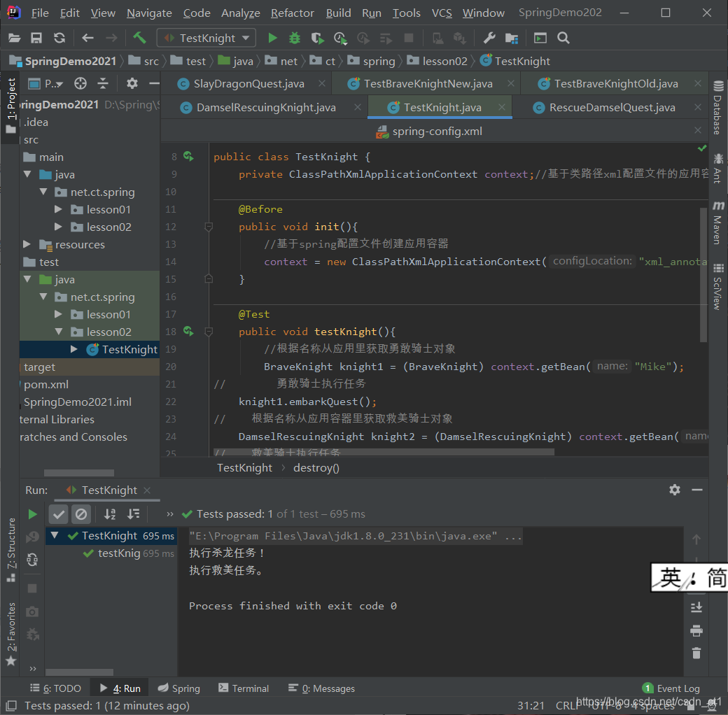
Task: Select testKnig result row in test tree
Action: coord(111,553)
